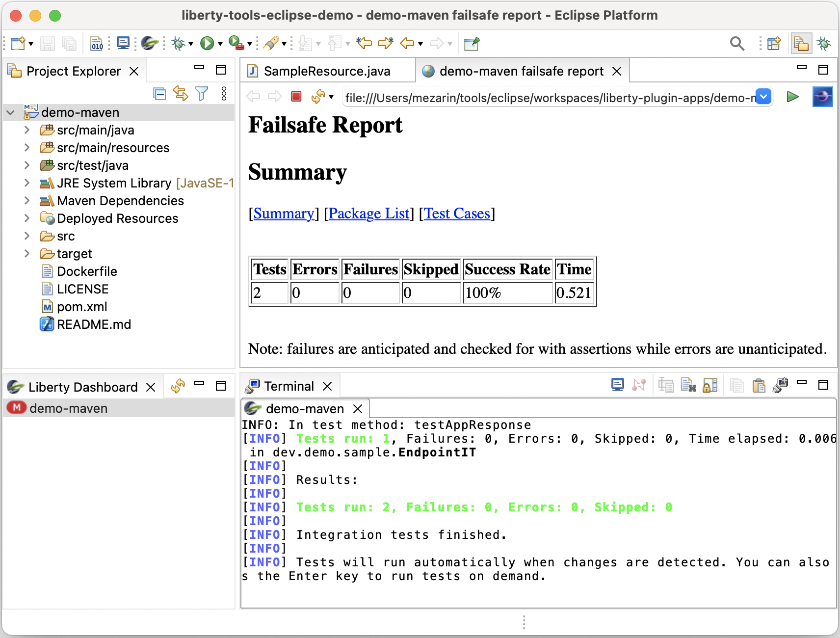Click the binary 010 toolbar icon
The width and height of the screenshot is (840, 638).
point(97,44)
